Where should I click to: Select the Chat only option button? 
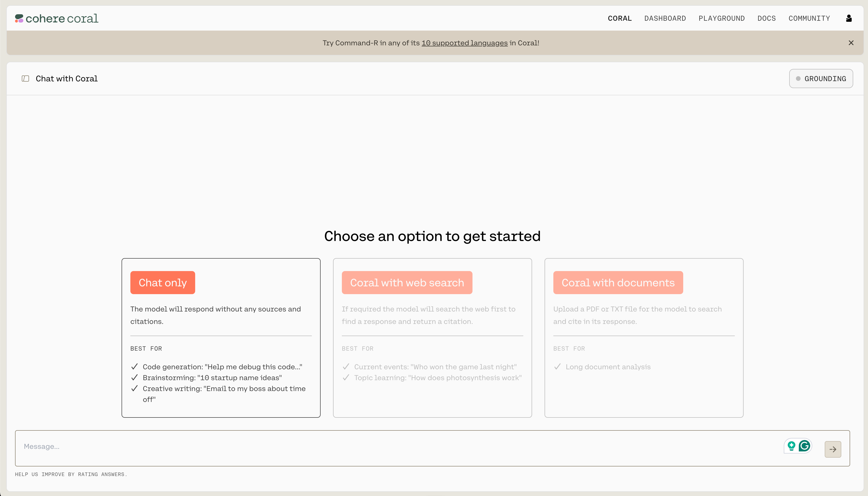(163, 282)
